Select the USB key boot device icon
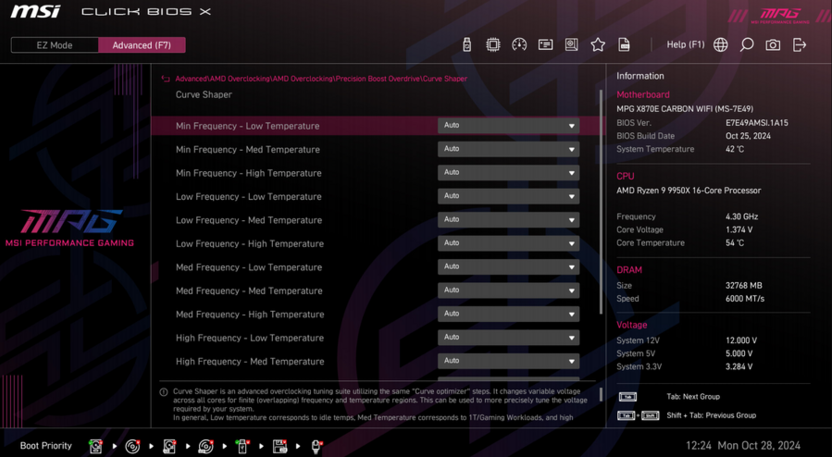 242,446
